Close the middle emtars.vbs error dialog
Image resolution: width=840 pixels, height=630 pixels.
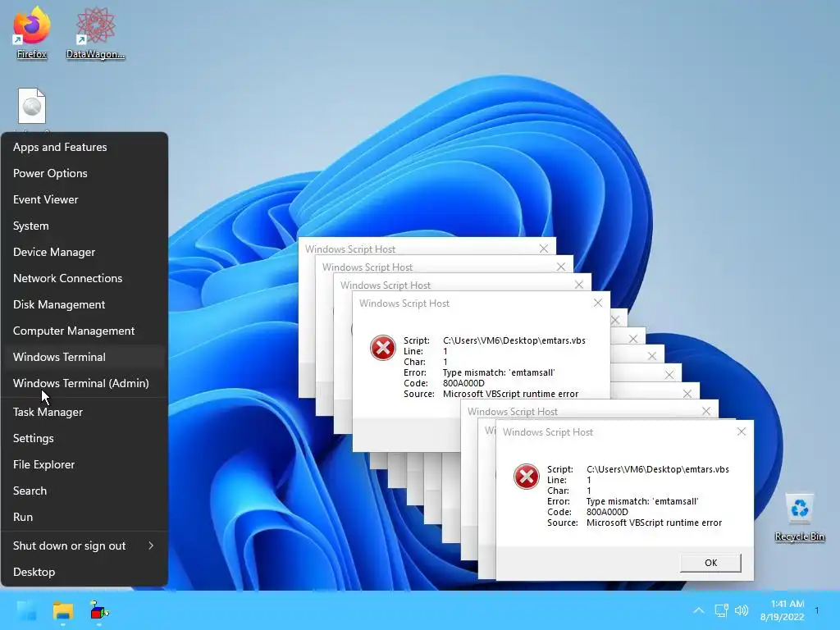click(598, 303)
